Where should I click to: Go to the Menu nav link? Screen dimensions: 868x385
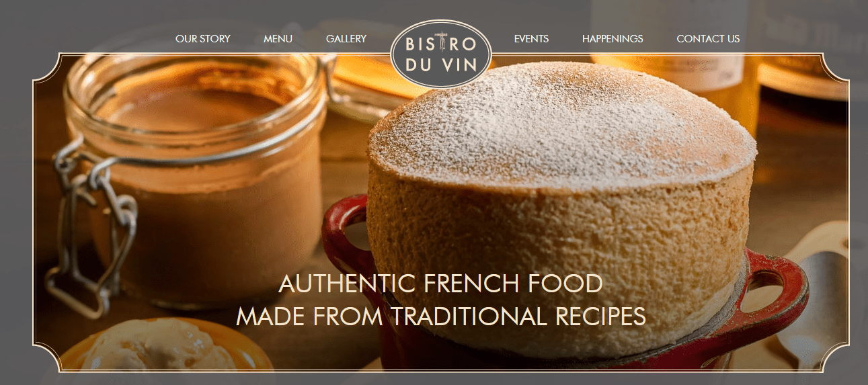278,39
